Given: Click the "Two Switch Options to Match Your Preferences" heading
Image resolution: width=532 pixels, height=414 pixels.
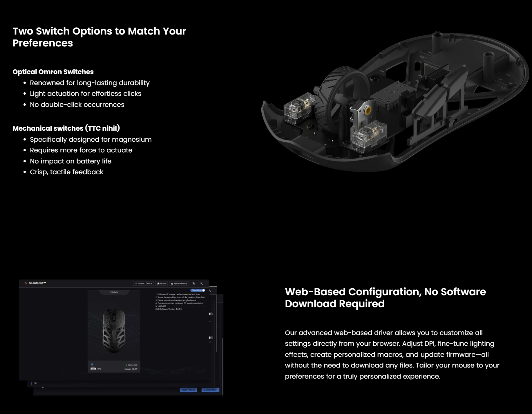Looking at the screenshot, I should point(99,37).
